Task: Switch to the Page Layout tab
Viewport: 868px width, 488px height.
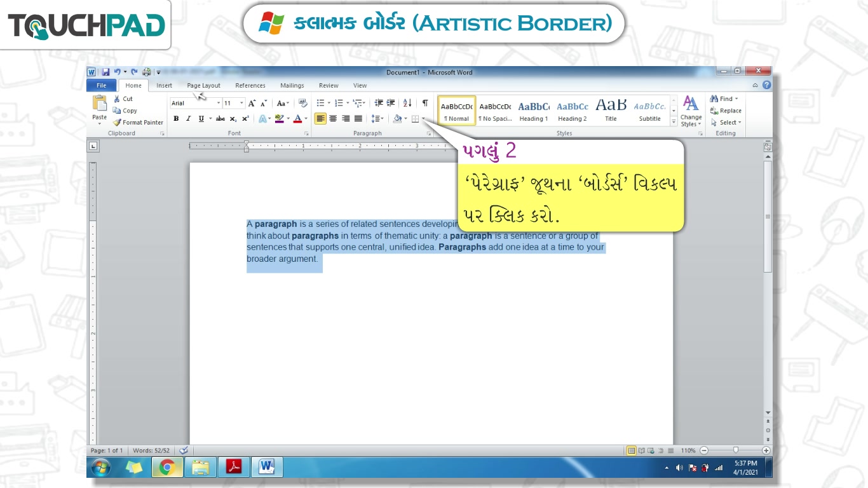Action: (x=203, y=86)
